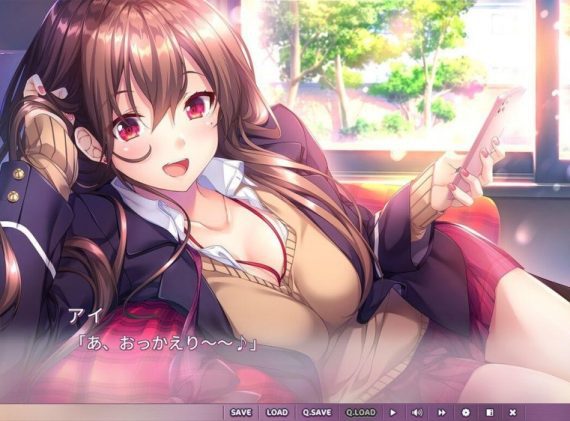Start auto-play mode with play icon

393,412
